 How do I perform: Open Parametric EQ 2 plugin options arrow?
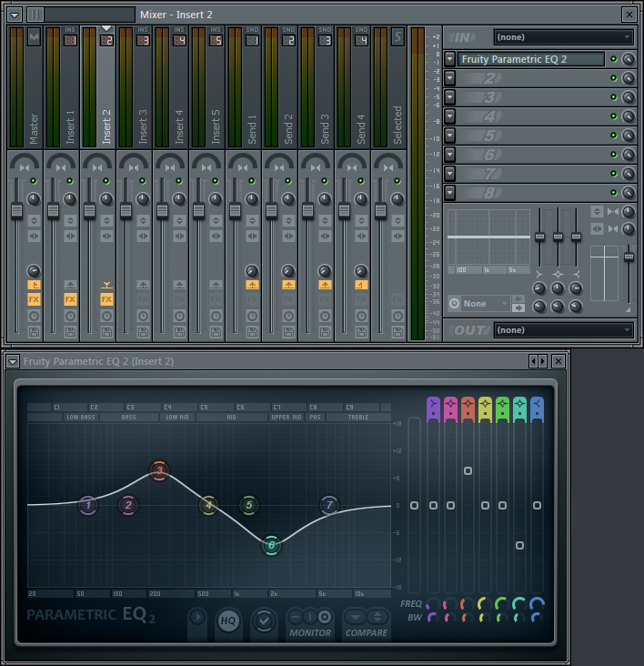click(13, 361)
